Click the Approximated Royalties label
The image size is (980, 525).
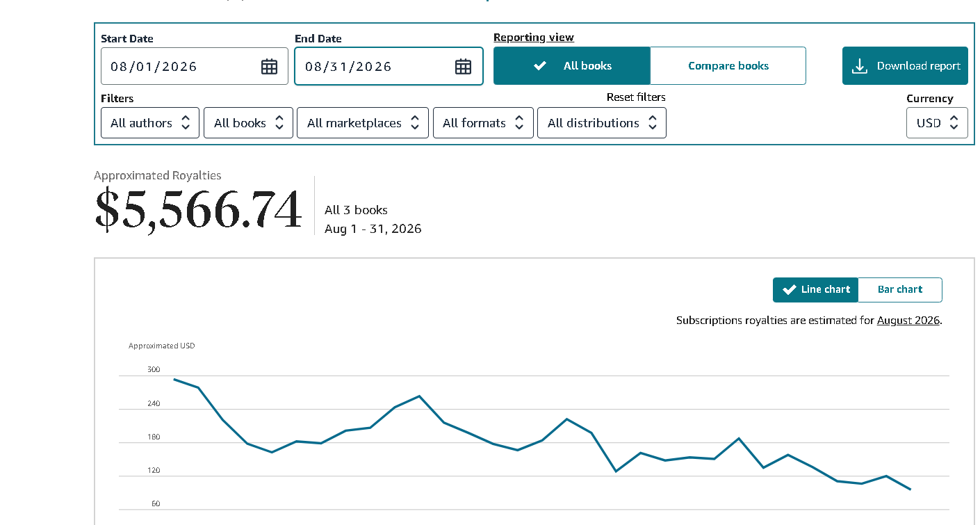(158, 176)
